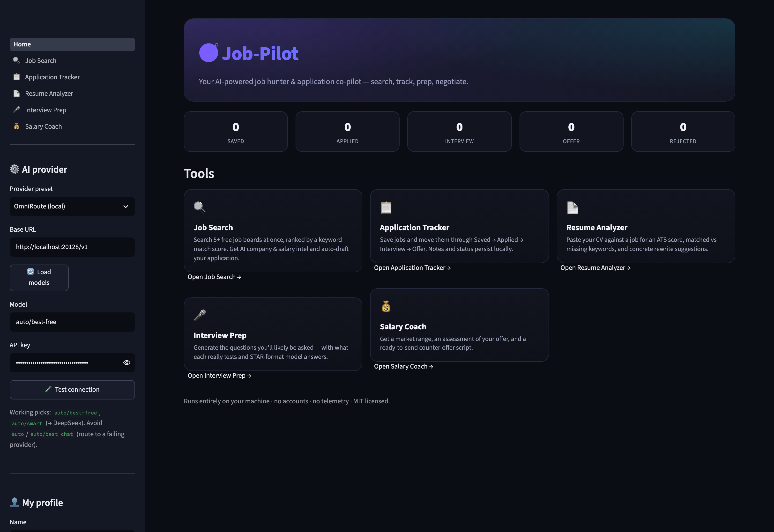Click the gear icon next to AI provider
Screen dimensions: 774x532
tap(14, 169)
